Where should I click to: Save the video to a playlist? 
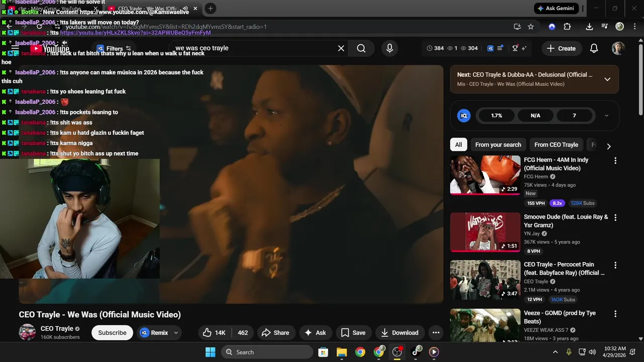(353, 332)
